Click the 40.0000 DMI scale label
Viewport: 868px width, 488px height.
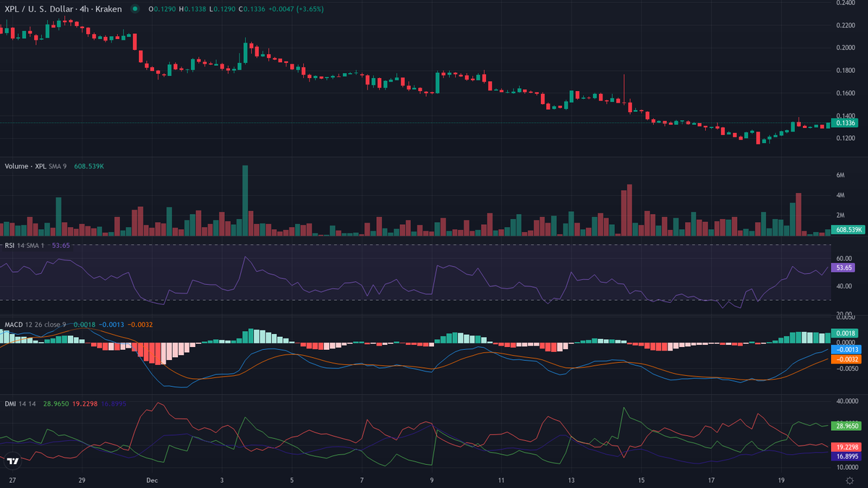(846, 401)
